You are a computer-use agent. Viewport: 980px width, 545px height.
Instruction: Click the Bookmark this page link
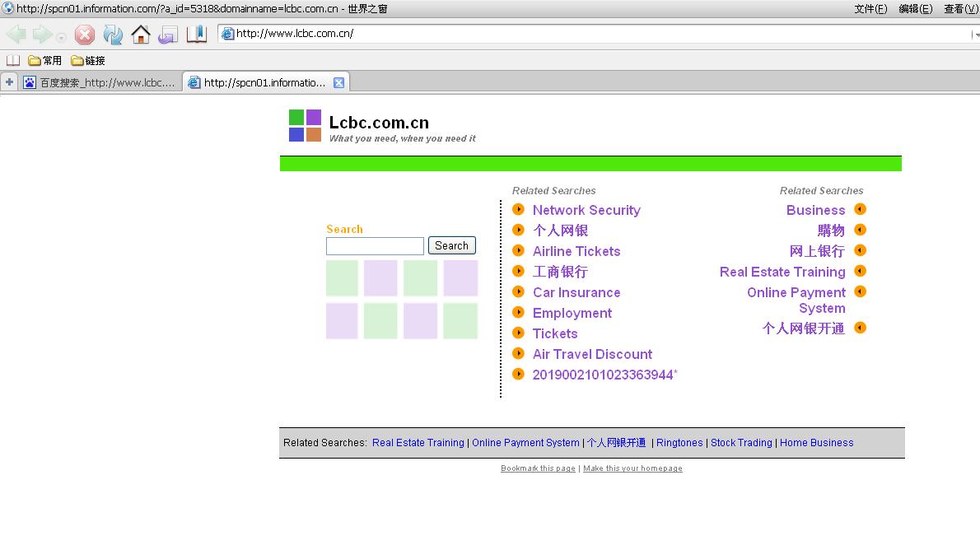pyautogui.click(x=538, y=468)
